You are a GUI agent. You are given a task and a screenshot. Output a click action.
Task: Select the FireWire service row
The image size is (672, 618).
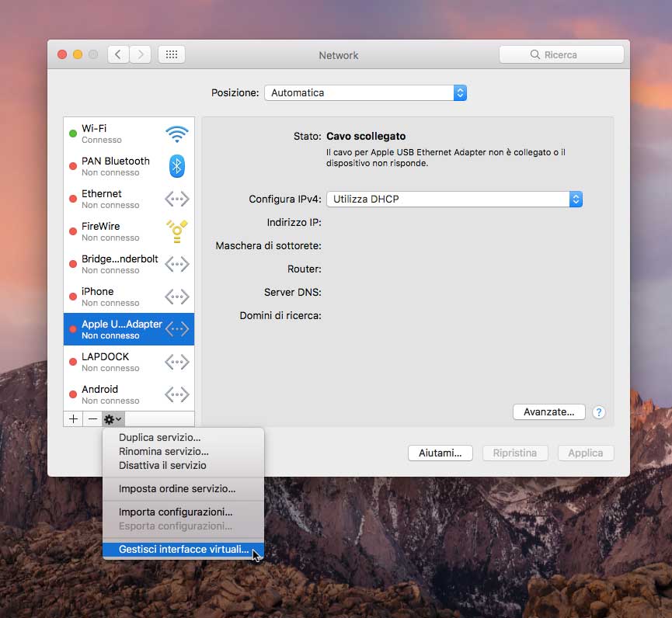pyautogui.click(x=128, y=231)
